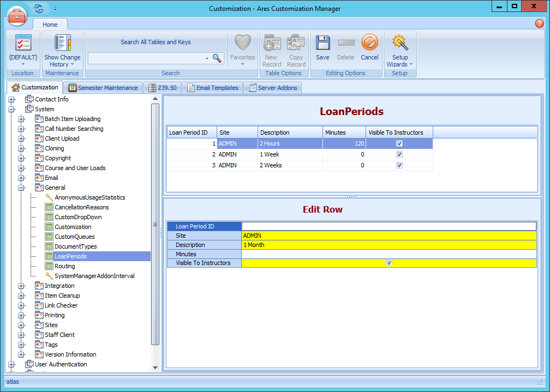Collapse the System tree branch
Viewport: 550px width, 392px height.
coord(12,108)
